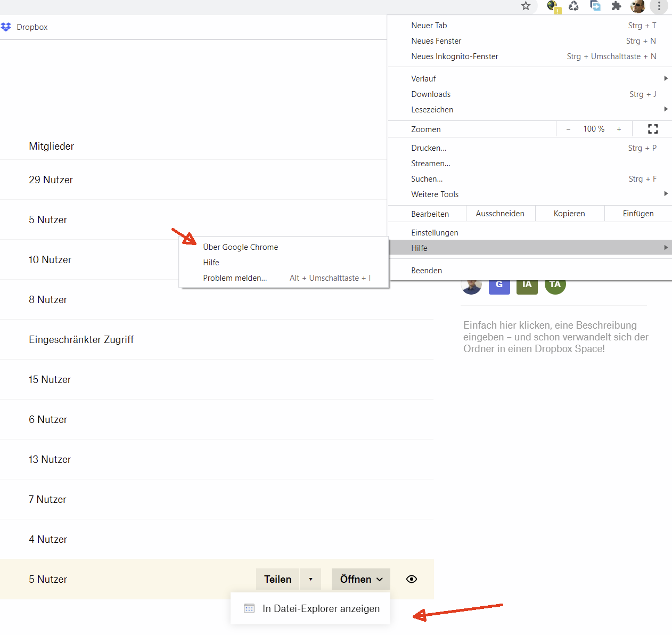Bookmark this page with the star icon
The image size is (672, 635).
[x=526, y=6]
